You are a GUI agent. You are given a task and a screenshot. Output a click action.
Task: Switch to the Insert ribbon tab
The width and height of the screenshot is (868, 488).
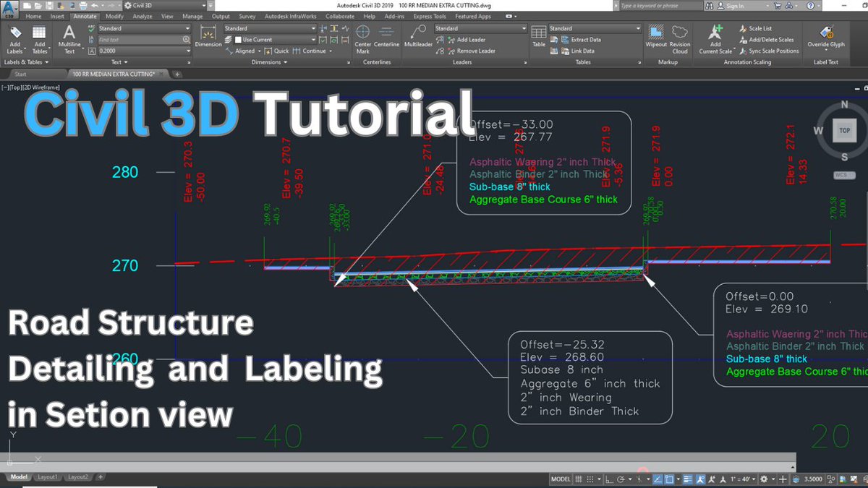click(57, 16)
